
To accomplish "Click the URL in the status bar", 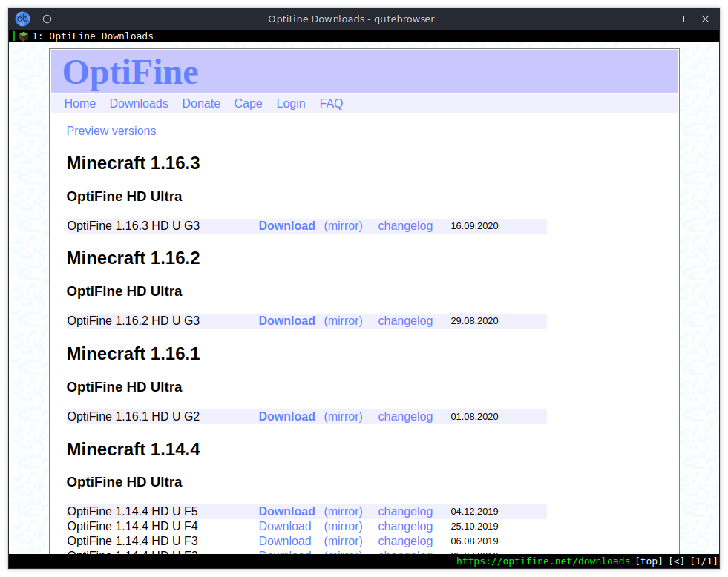I will point(542,561).
